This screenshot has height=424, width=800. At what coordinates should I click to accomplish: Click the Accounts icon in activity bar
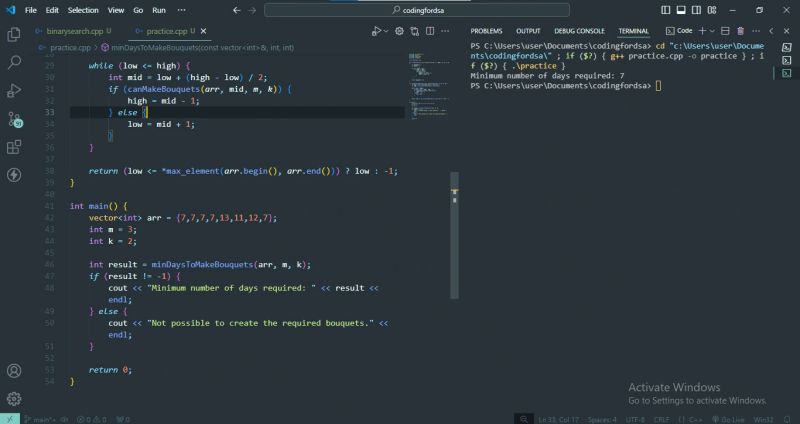pos(14,371)
